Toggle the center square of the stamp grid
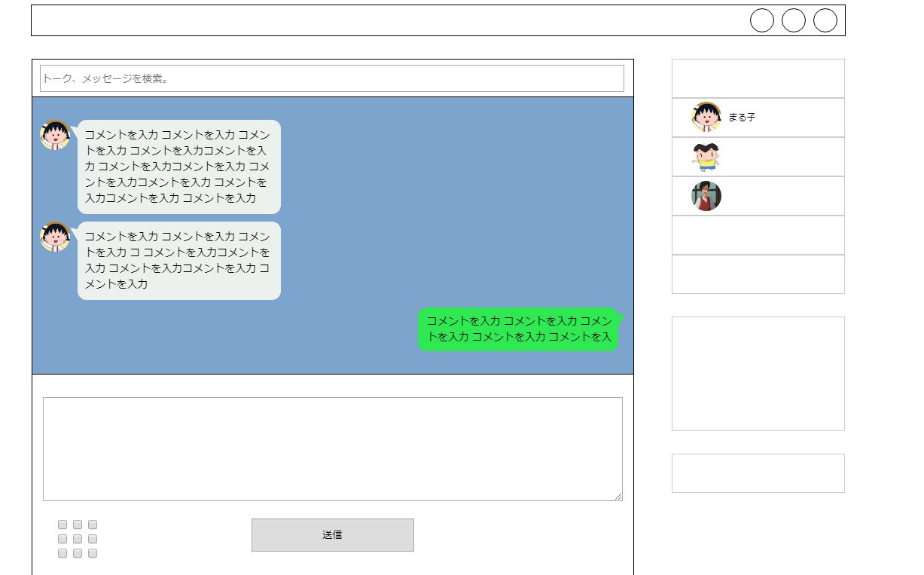924x575 pixels. pyautogui.click(x=76, y=539)
